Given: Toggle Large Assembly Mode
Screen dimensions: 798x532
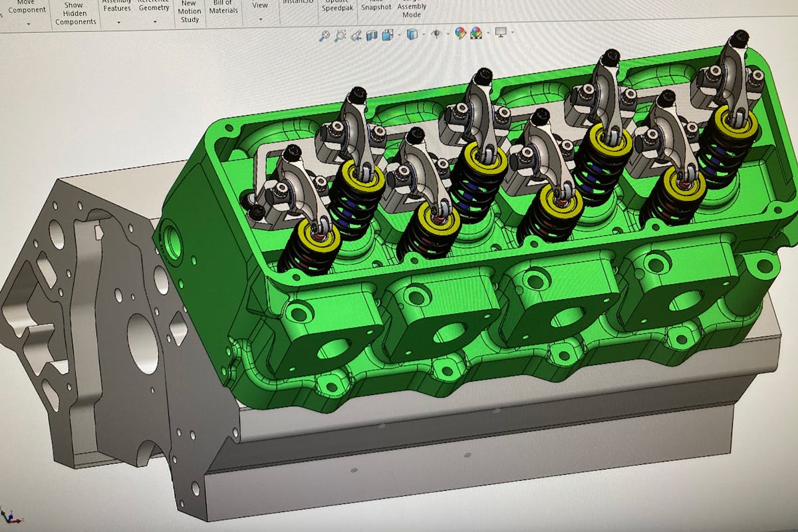Looking at the screenshot, I should (412, 9).
